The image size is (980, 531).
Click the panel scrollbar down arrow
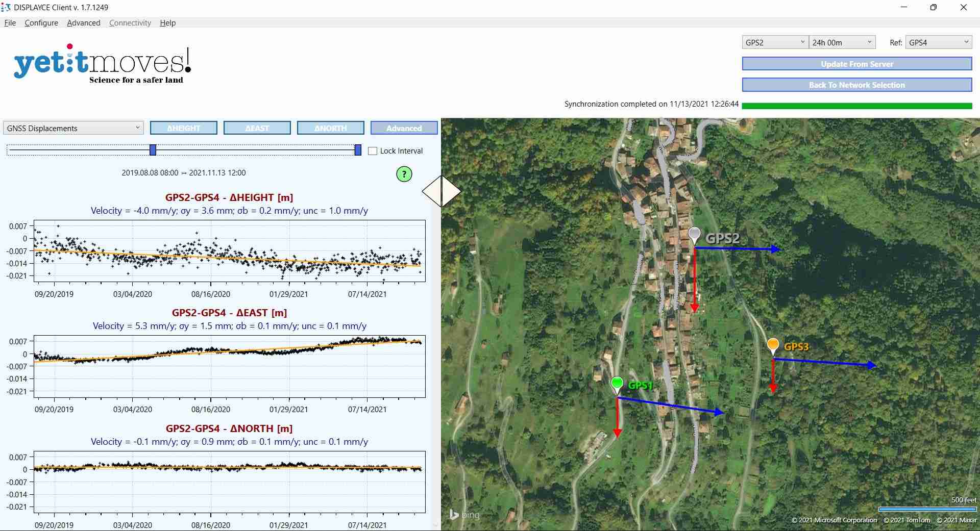pos(435,525)
